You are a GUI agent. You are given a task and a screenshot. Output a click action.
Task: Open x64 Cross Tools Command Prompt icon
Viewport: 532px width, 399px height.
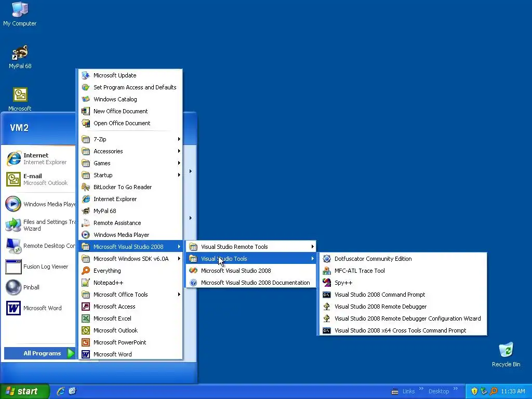327,330
